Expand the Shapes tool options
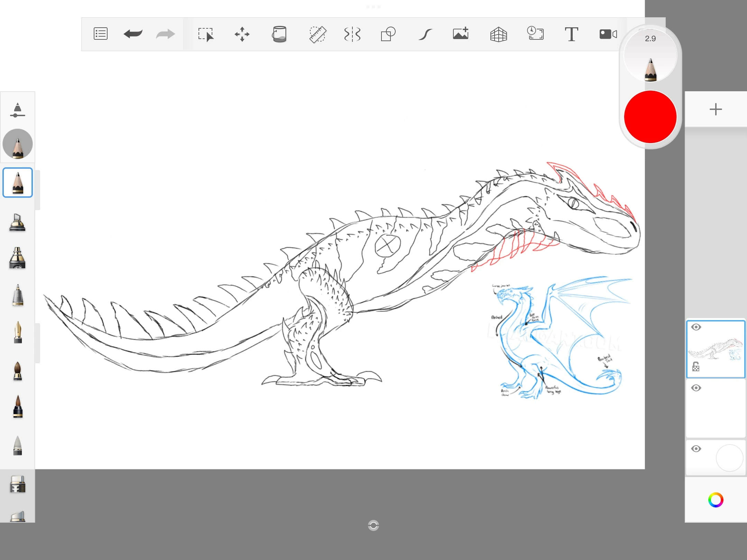 click(388, 34)
